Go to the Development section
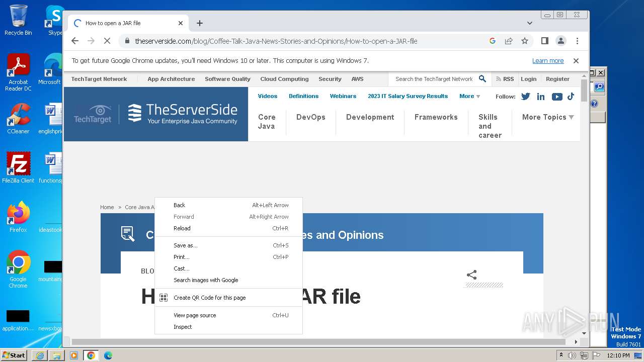 (x=370, y=117)
